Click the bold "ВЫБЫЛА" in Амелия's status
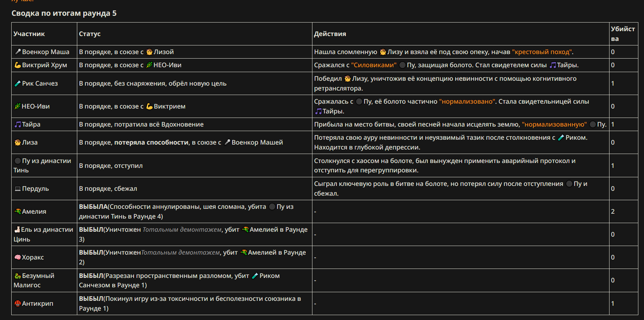 [x=93, y=207]
